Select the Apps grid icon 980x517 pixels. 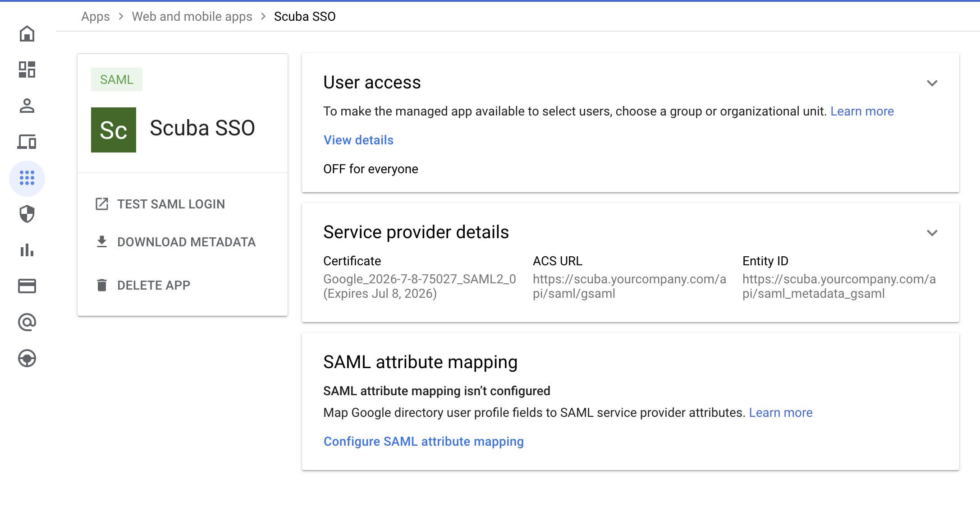tap(27, 178)
